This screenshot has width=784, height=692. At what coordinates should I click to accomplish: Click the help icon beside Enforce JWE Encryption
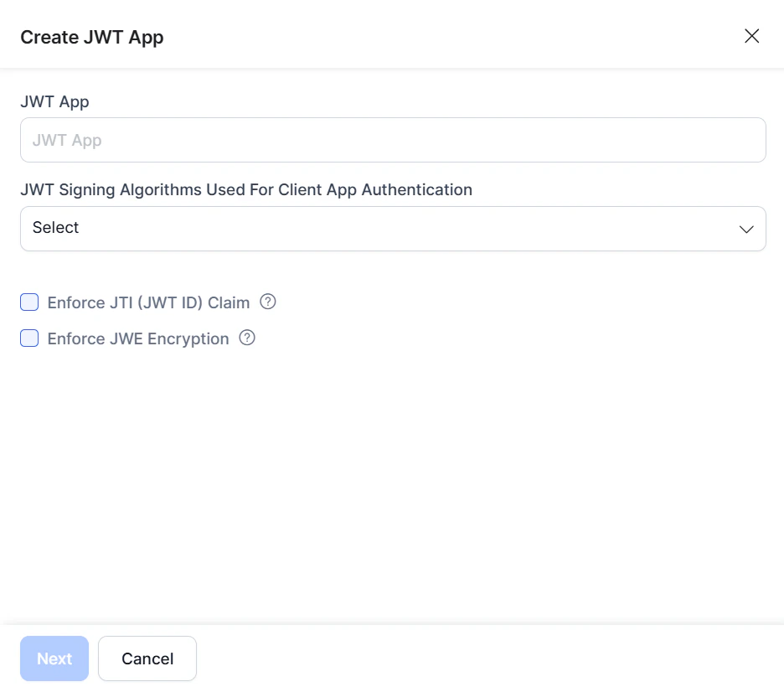click(x=246, y=338)
